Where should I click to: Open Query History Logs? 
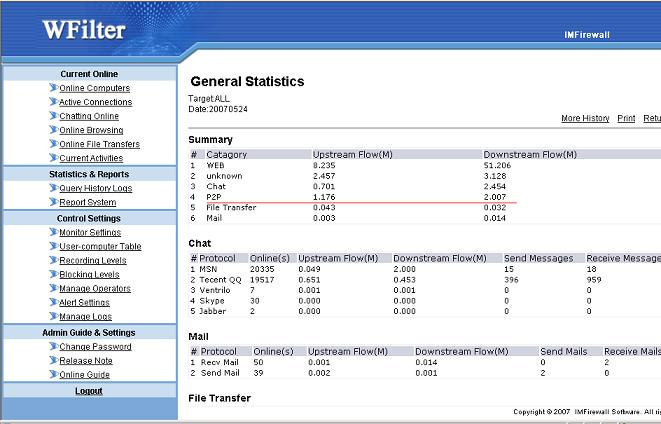(x=96, y=188)
